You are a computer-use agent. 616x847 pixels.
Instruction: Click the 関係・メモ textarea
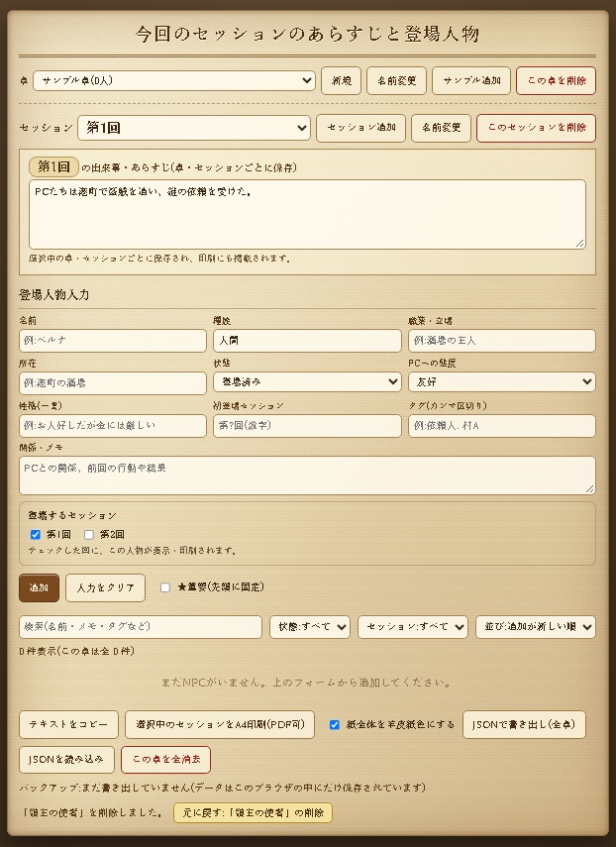pyautogui.click(x=307, y=476)
